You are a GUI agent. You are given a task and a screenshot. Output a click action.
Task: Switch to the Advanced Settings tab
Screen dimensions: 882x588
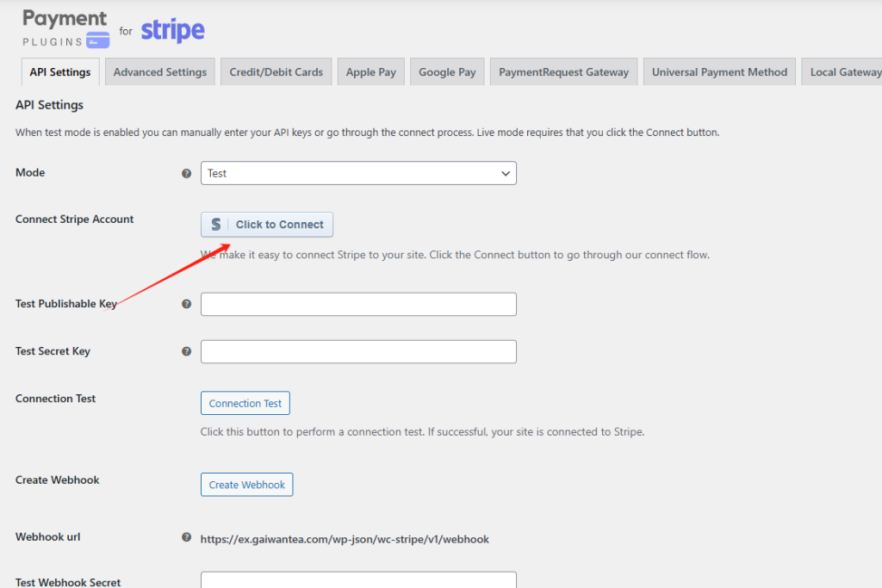pyautogui.click(x=160, y=72)
